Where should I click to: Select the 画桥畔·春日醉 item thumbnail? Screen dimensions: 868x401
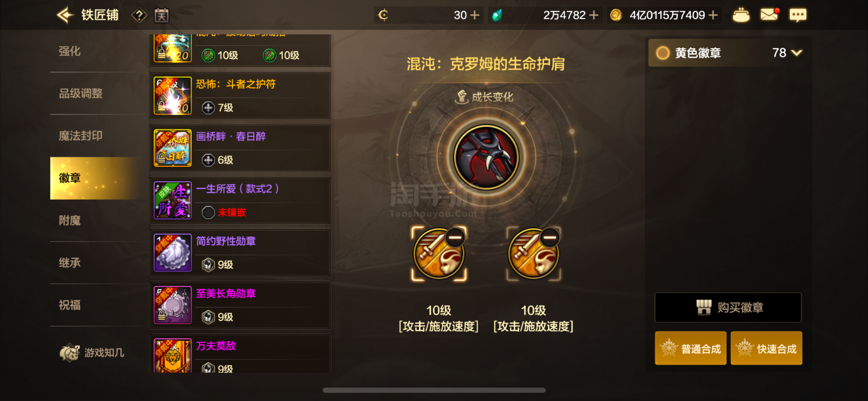coord(172,148)
